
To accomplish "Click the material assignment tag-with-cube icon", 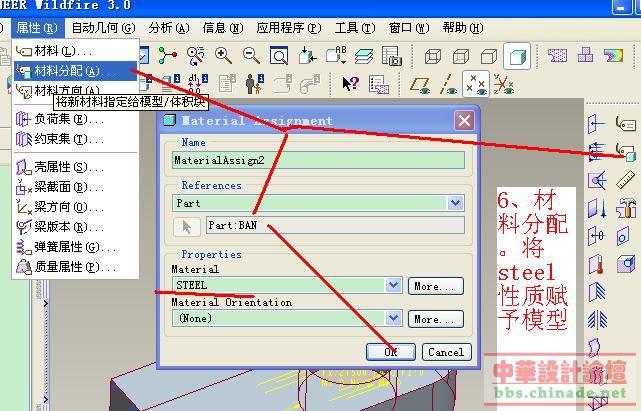I will [x=626, y=152].
